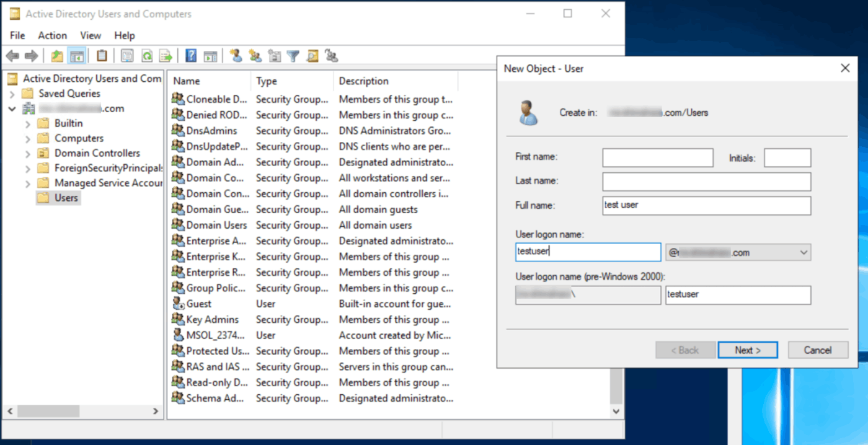Click the Export List toolbar icon
The height and width of the screenshot is (445, 868).
click(x=166, y=56)
